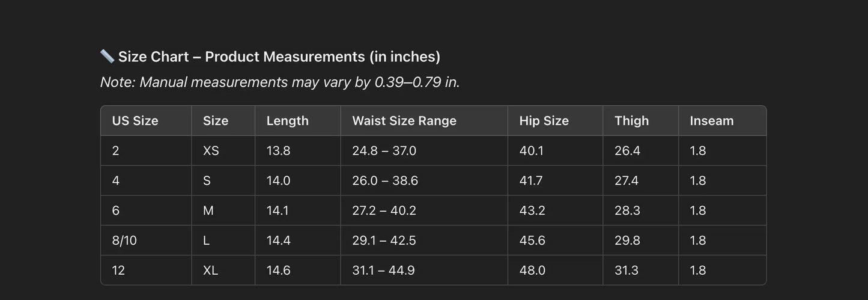Select thigh value 26.4
868x300 pixels.
point(627,151)
